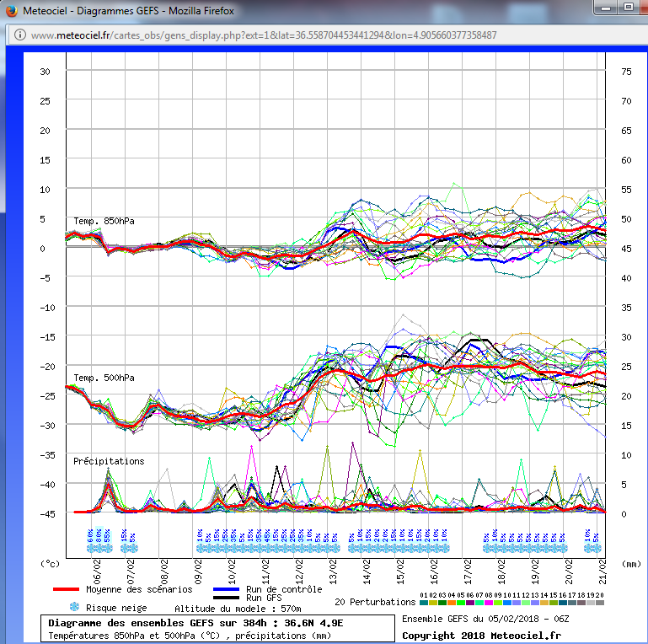Click the 'Risque neige' legend label
648x644 pixels.
pyautogui.click(x=116, y=608)
